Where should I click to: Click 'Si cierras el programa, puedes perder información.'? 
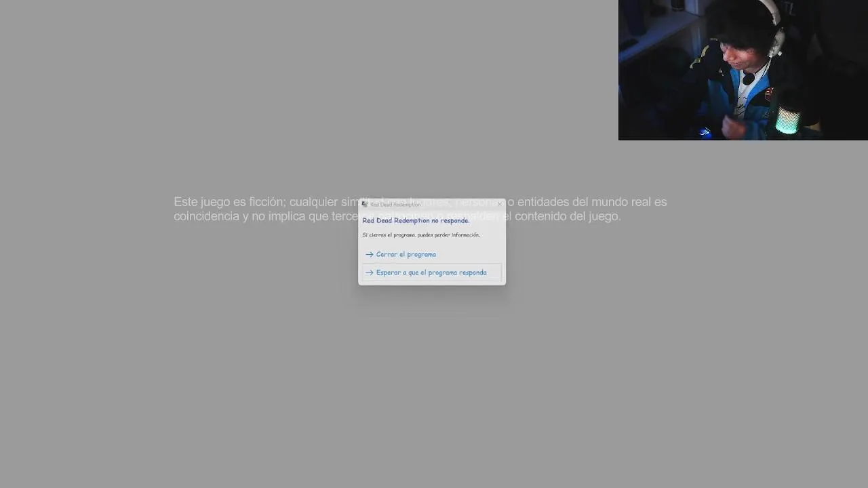pos(421,235)
